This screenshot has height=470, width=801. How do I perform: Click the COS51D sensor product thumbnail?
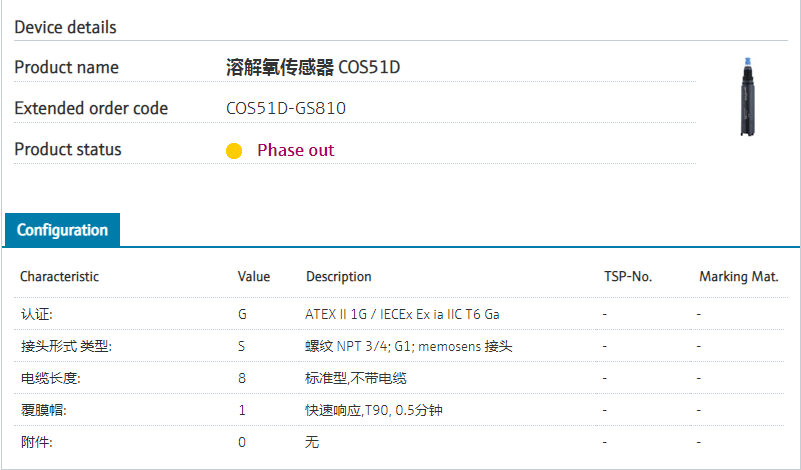[746, 97]
